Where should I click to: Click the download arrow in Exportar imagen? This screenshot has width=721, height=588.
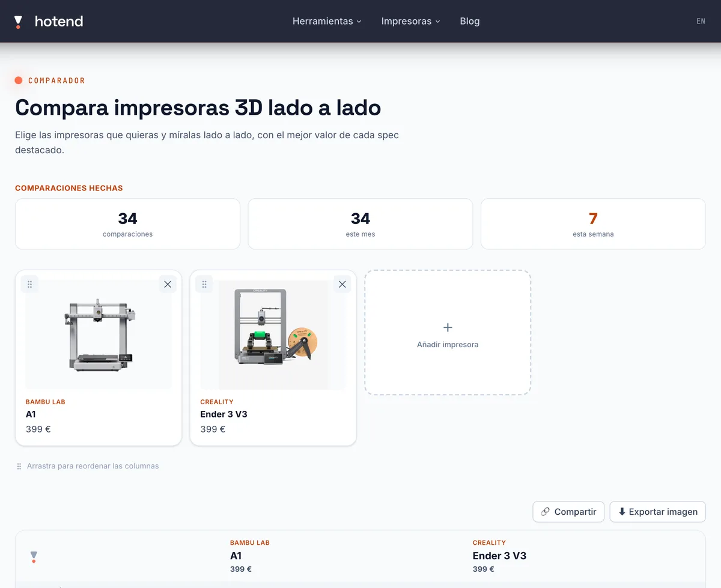click(622, 512)
